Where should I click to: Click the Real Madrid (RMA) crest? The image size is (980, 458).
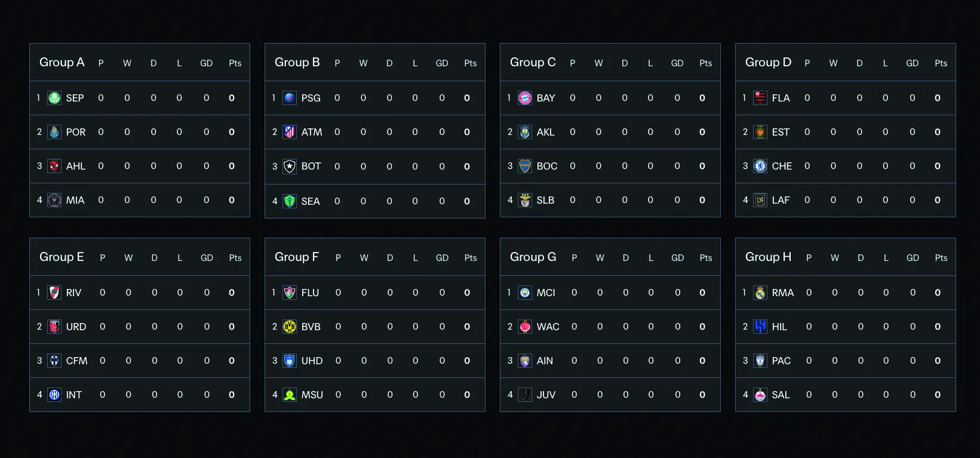[760, 293]
